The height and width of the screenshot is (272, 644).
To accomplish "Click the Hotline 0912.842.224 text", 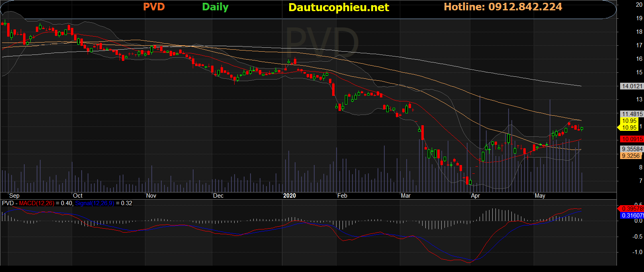I will pos(503,7).
